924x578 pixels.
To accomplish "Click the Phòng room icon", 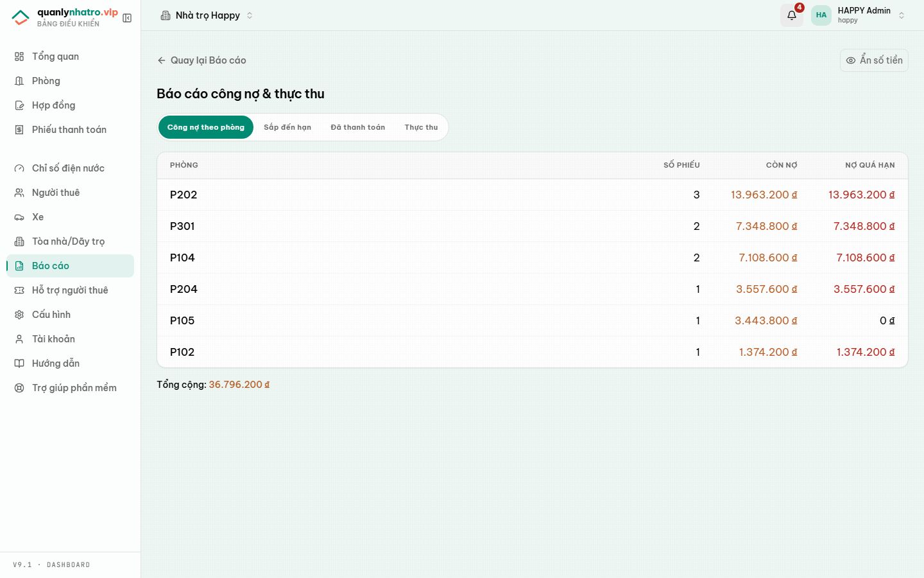I will [19, 81].
